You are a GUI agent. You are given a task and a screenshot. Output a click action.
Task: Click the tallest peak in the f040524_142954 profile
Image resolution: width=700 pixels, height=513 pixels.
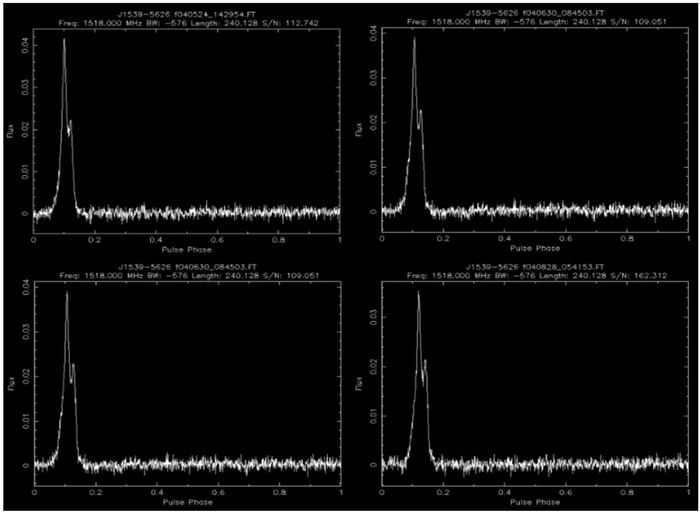coord(64,41)
